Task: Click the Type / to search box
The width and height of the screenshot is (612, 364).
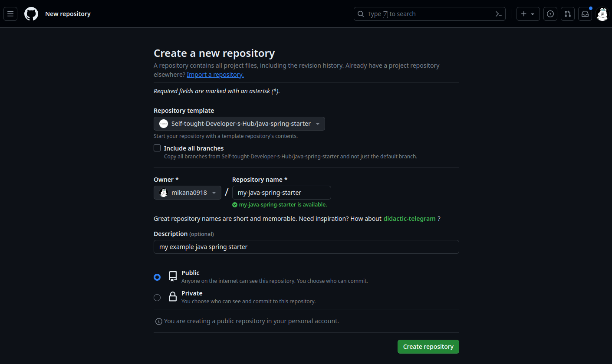Action: (430, 14)
